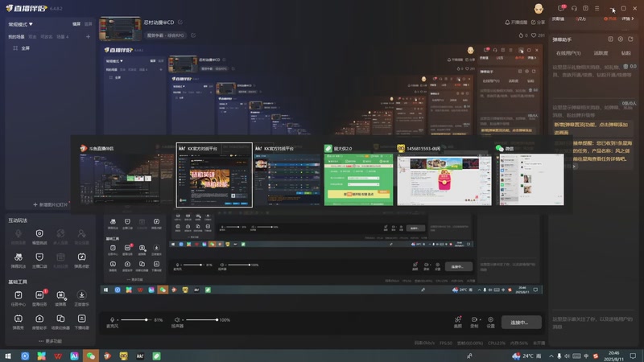Click the 美颜 beauty icon
This screenshot has height=362, width=644.
click(x=457, y=322)
